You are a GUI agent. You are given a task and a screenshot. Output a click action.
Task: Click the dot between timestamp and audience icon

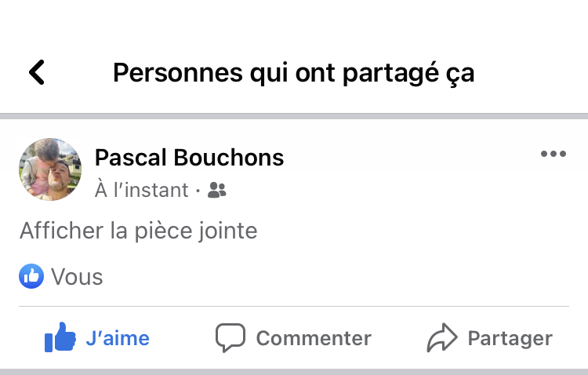click(199, 190)
